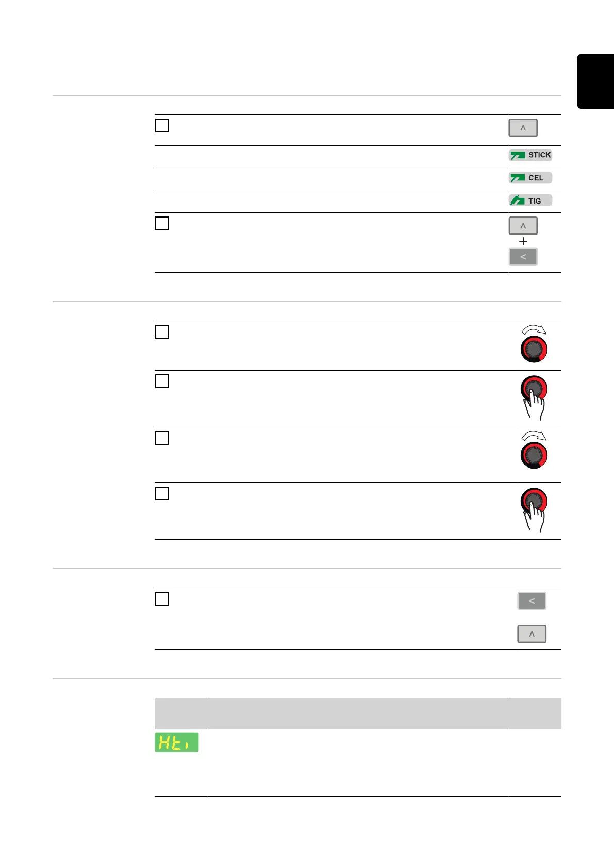Screen dimensions: 614x868
Task: Click the STICK welding mode badge
Action: click(x=530, y=155)
